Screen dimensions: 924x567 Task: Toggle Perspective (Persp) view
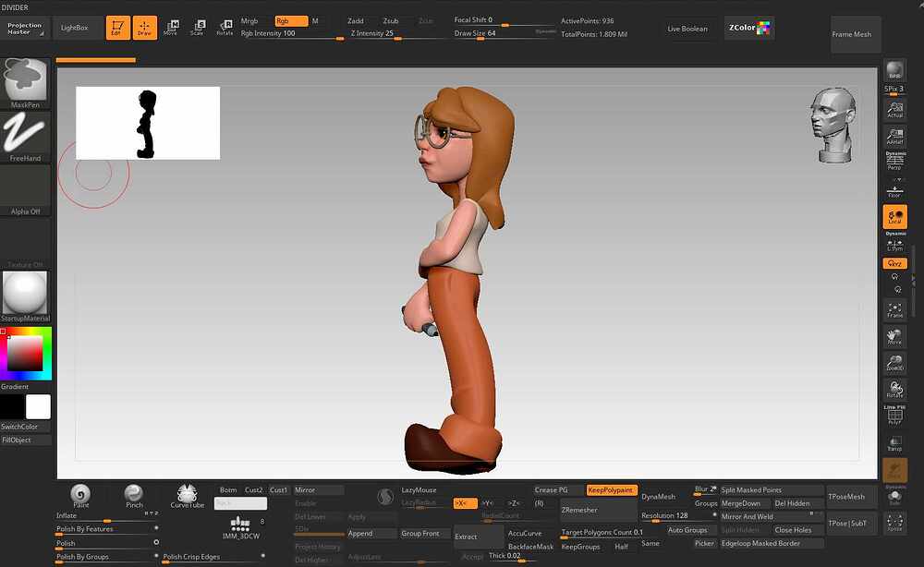[894, 161]
